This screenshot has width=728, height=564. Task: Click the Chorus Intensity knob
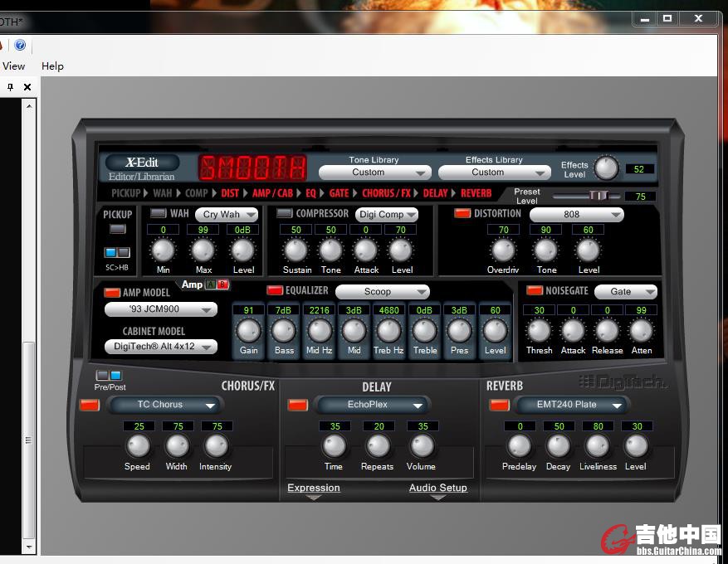pos(217,446)
